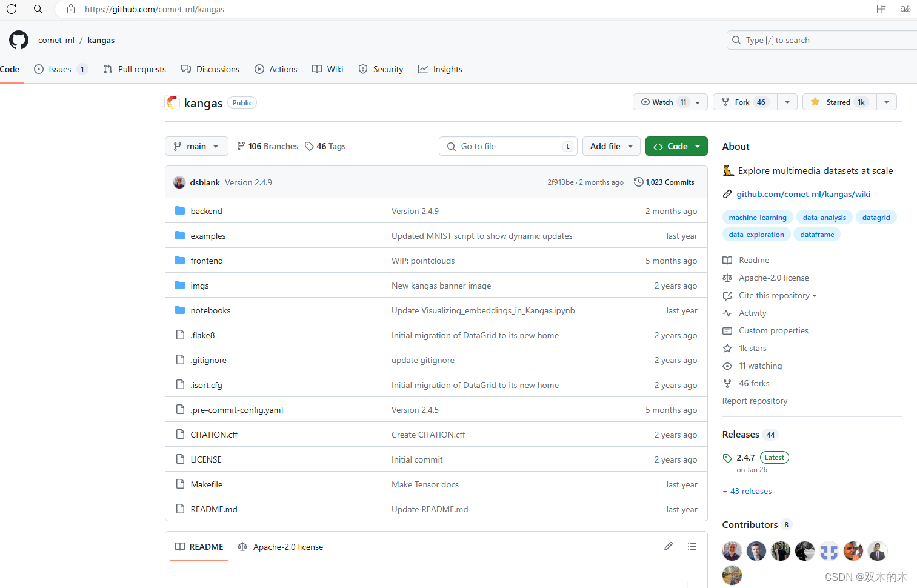This screenshot has height=588, width=917.
Task: Toggle the Starred button
Action: tap(839, 102)
